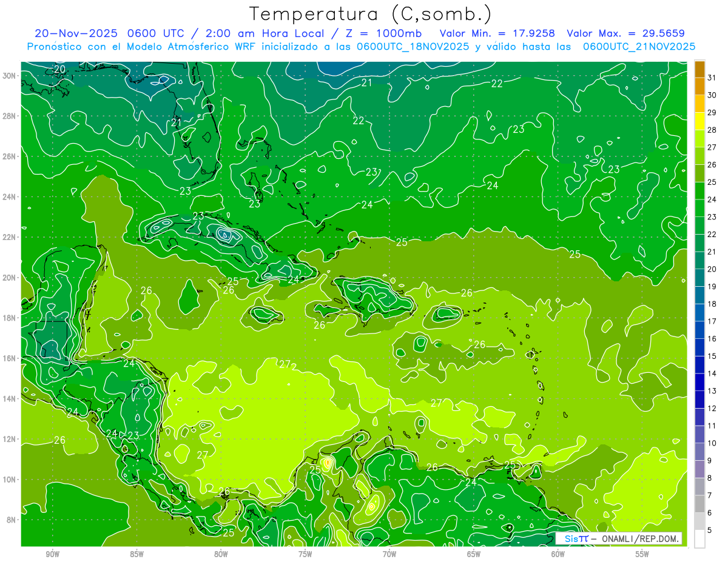The height and width of the screenshot is (562, 728).
Task: Click the 22N latitude axis label
Action: (x=10, y=237)
